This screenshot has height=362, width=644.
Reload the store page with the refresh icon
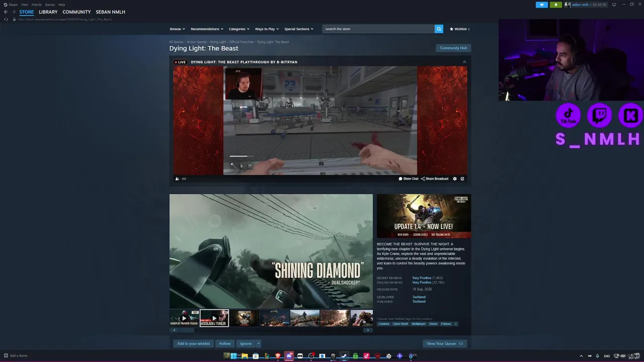click(x=6, y=19)
